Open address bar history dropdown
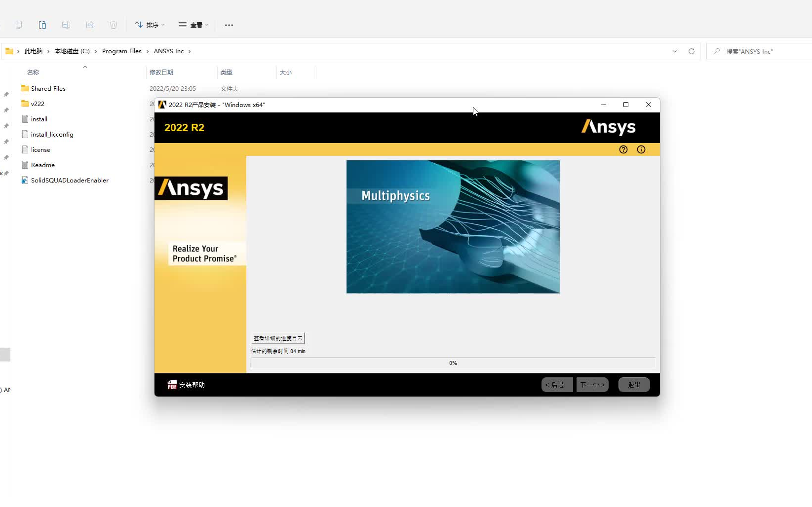812x507 pixels. 675,51
